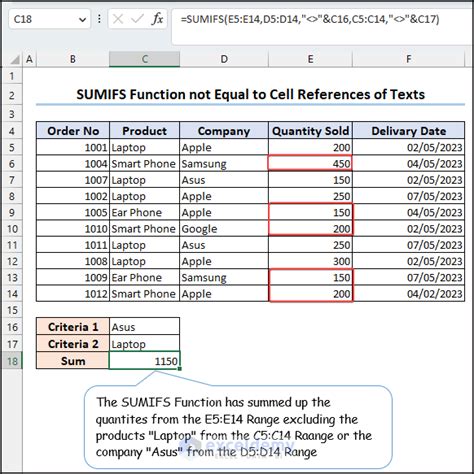The image size is (474, 474).
Task: Select row 4 header
Action: click(12, 131)
